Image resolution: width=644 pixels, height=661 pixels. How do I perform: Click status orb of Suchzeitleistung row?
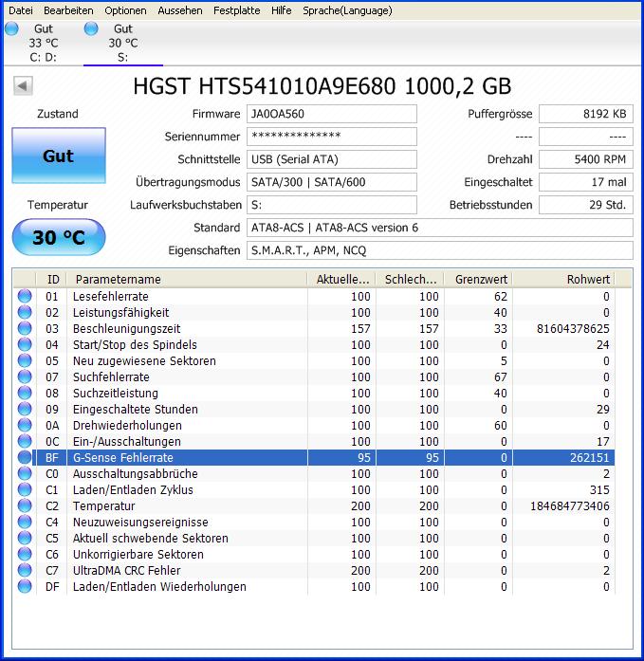click(25, 393)
